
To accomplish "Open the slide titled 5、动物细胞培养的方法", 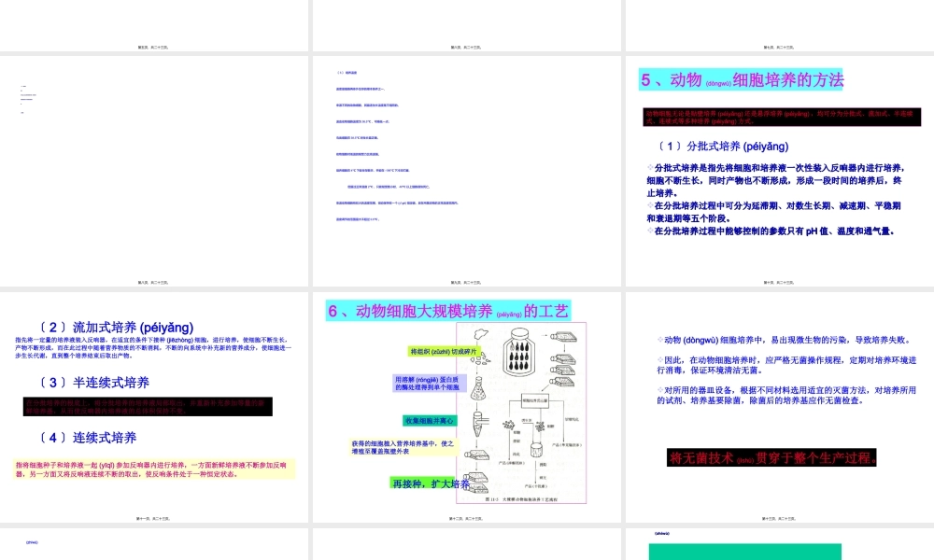I will (x=743, y=81).
